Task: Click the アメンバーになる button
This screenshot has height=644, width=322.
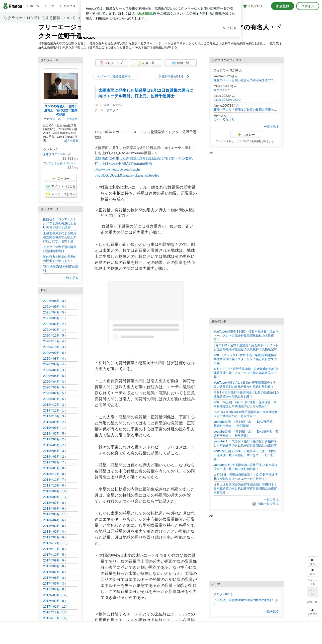Action: 61,186
